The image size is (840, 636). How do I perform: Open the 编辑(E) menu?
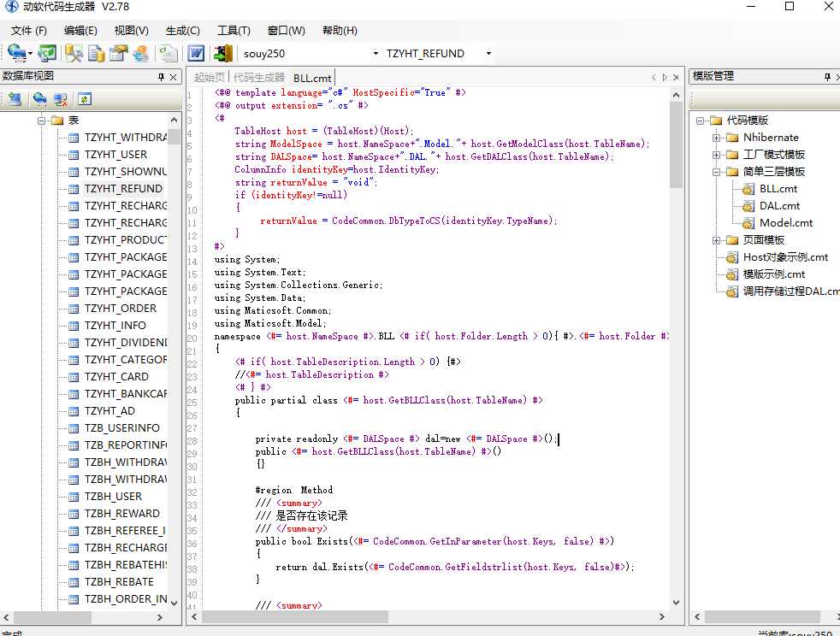[x=80, y=31]
